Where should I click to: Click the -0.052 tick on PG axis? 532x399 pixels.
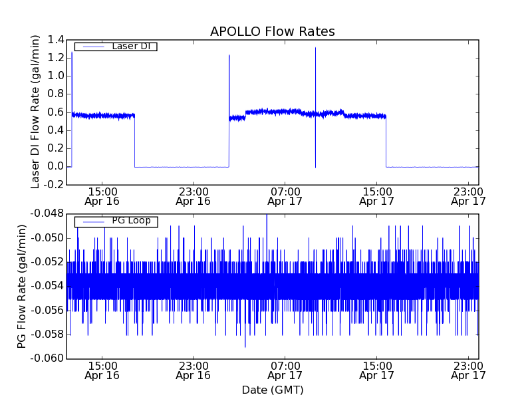click(x=47, y=262)
